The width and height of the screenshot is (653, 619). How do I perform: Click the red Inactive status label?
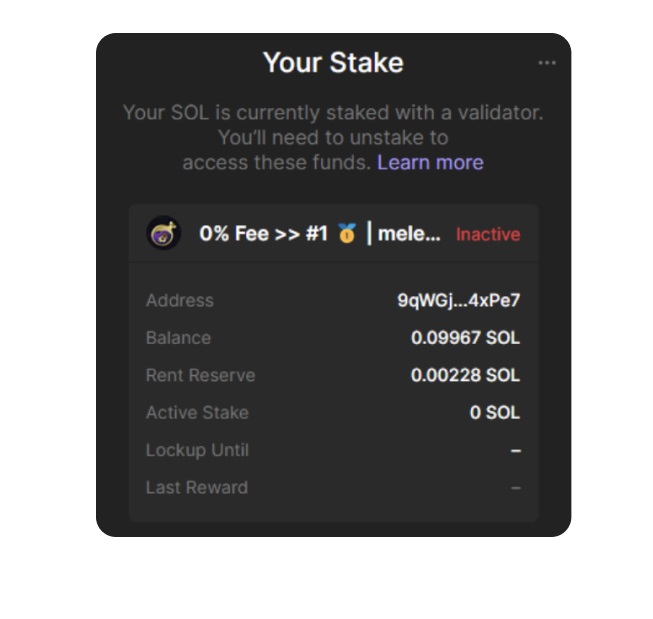488,234
